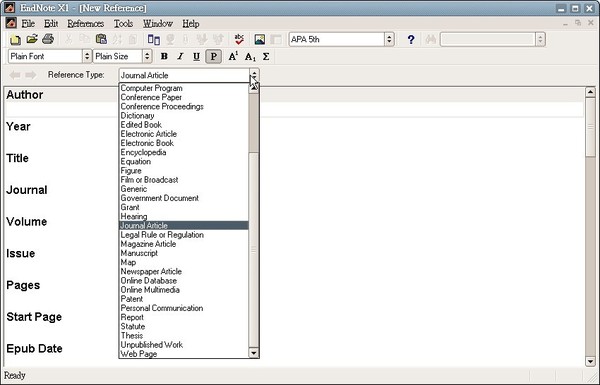Click the Author field input row

coord(295,109)
